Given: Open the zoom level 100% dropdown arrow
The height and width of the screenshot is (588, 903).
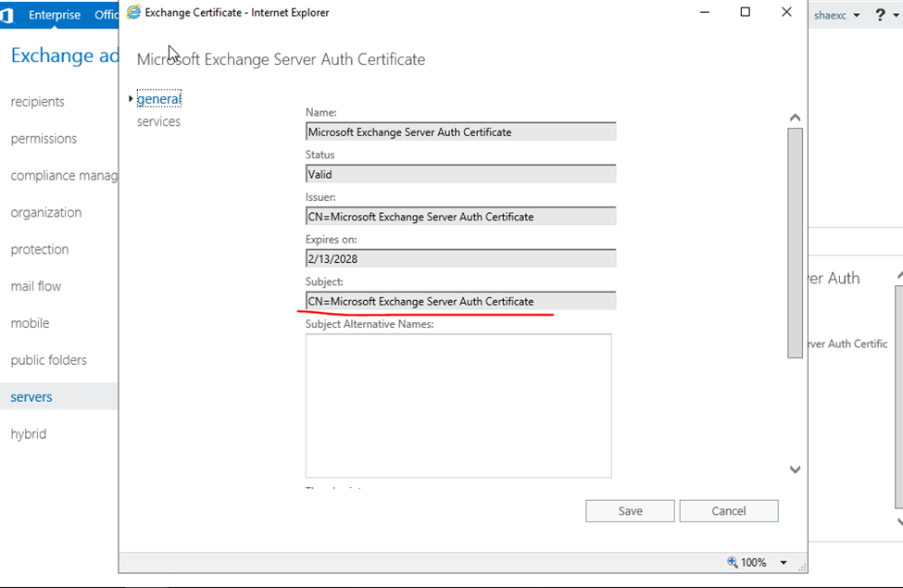Looking at the screenshot, I should (x=784, y=563).
